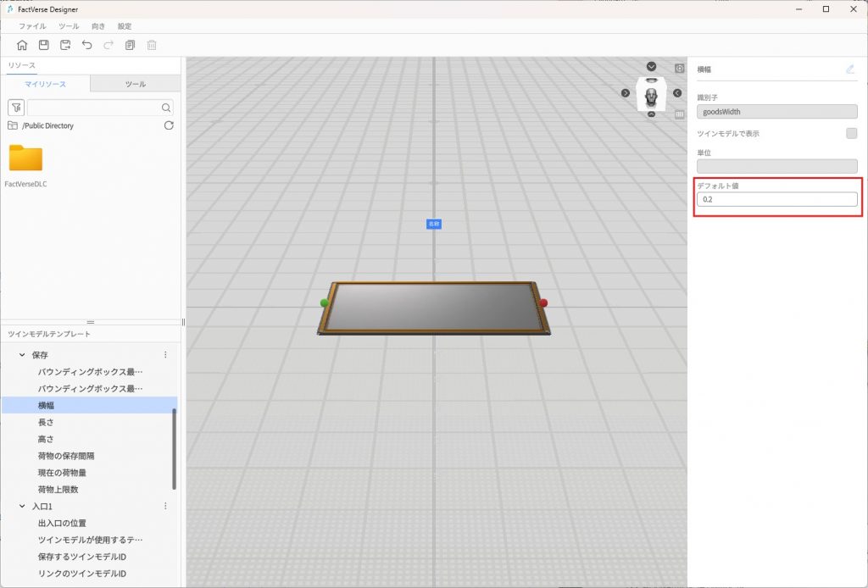Click the copy documents toolbar icon
The image size is (868, 588).
tap(130, 45)
